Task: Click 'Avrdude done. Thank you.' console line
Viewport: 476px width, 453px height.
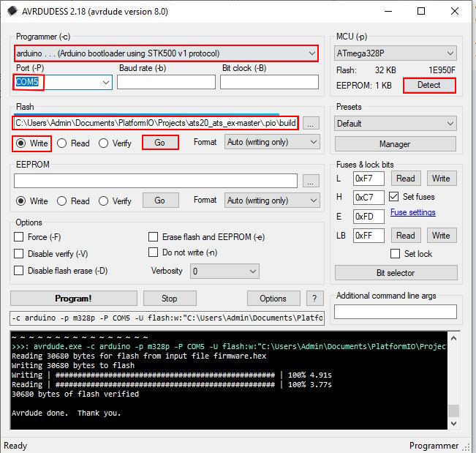Action: pos(67,413)
